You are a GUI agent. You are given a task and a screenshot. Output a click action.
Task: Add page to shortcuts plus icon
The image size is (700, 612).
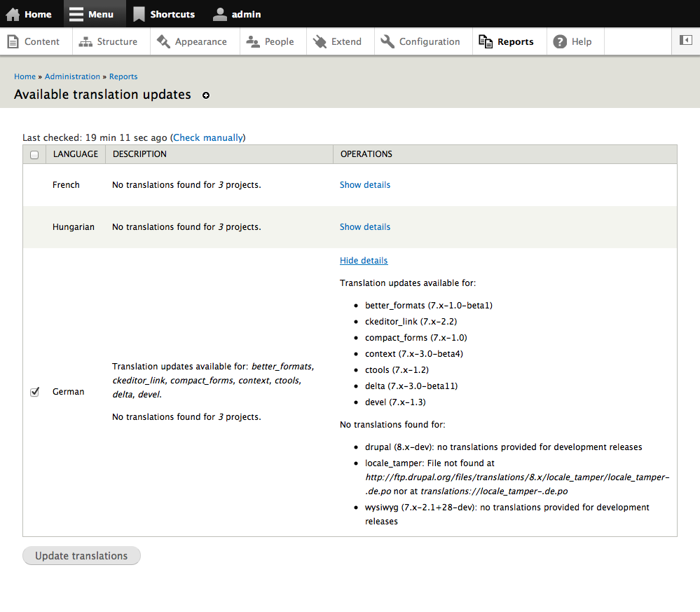coord(206,95)
